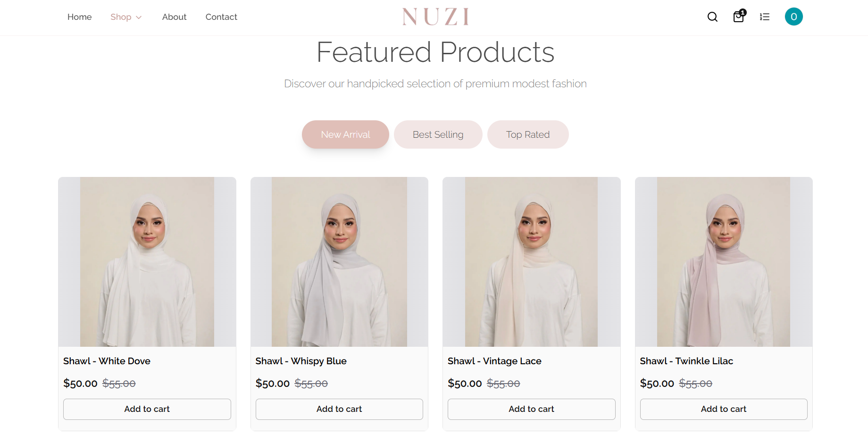Go to the Contact page

(221, 17)
